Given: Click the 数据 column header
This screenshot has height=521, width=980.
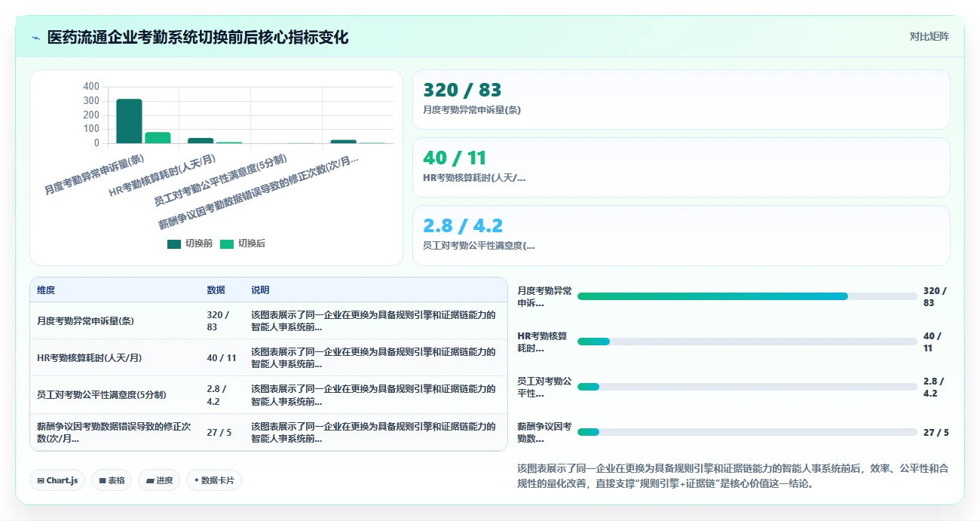Looking at the screenshot, I should (216, 290).
